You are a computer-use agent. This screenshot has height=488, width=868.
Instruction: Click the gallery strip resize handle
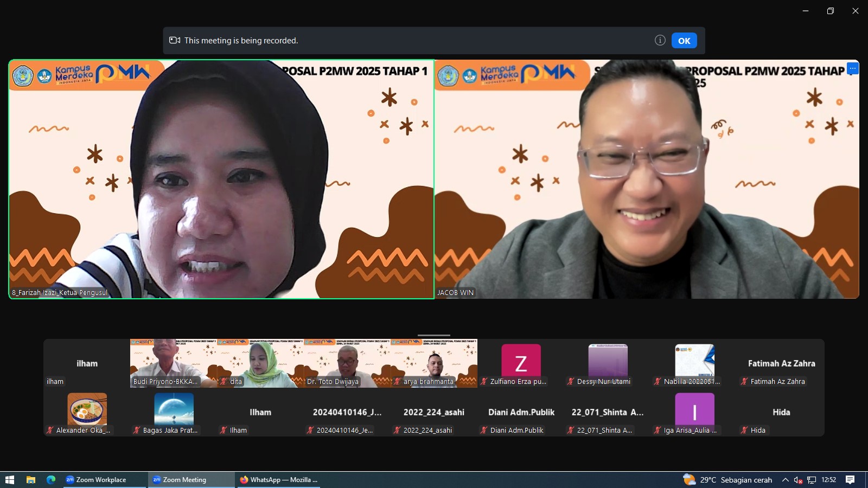point(434,336)
